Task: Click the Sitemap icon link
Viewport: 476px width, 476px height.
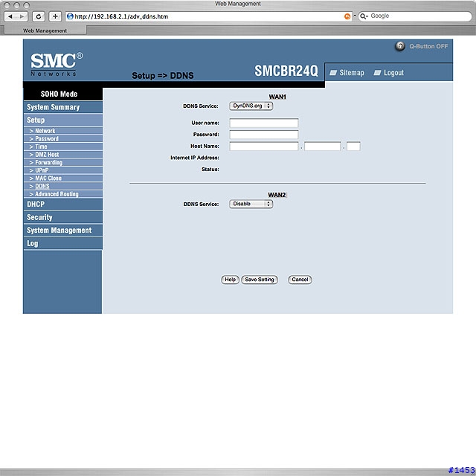Action: (x=347, y=73)
